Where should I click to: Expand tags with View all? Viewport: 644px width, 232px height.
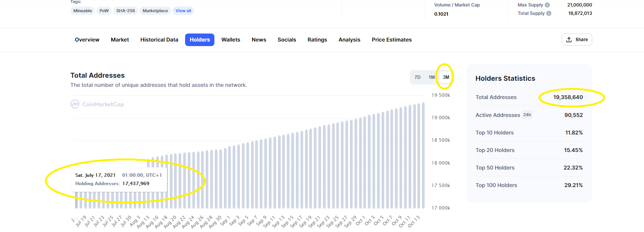coord(183,11)
